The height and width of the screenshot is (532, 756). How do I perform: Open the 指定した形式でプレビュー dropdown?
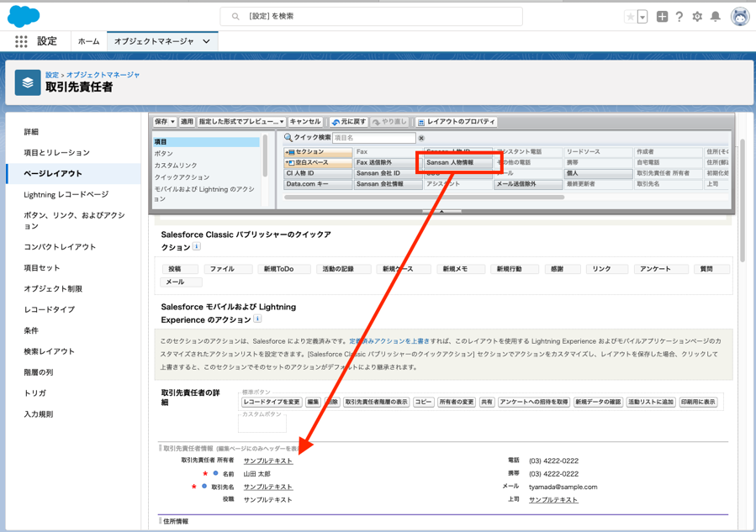(241, 122)
